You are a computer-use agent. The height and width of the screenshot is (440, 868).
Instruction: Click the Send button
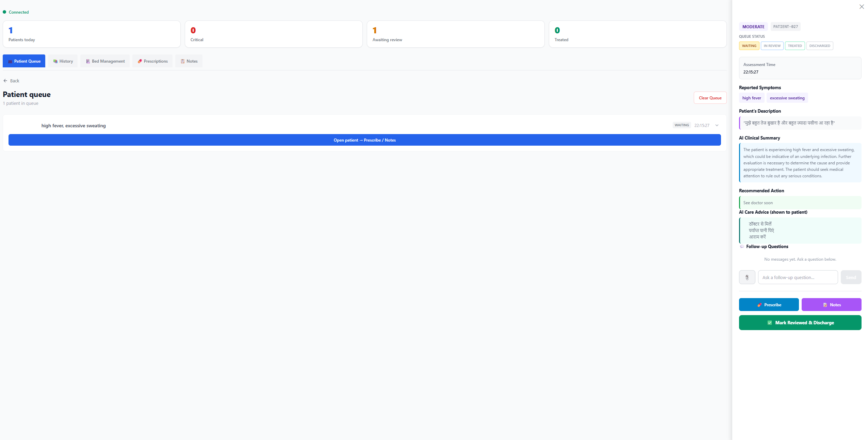[851, 277]
